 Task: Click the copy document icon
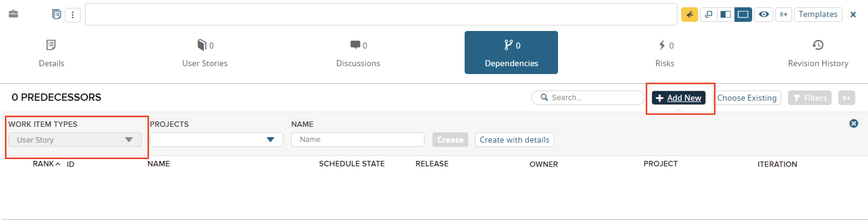pos(56,15)
